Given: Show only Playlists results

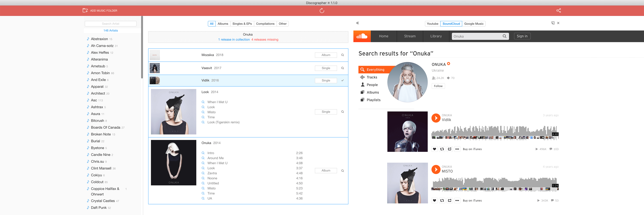Looking at the screenshot, I should (x=370, y=100).
